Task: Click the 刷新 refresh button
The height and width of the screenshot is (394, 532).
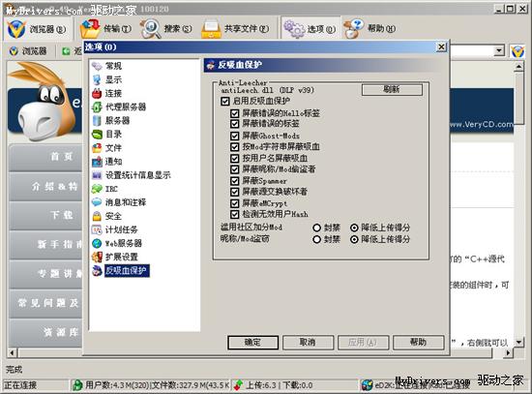Action: (392, 90)
